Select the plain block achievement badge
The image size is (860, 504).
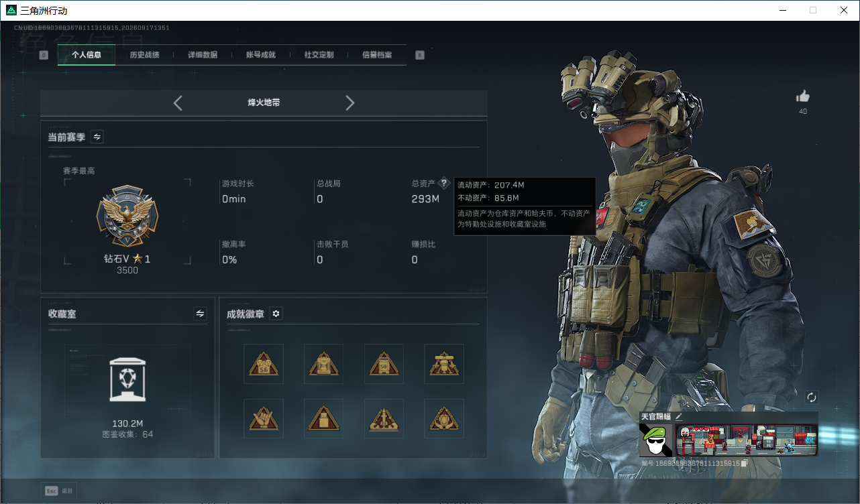tap(323, 419)
